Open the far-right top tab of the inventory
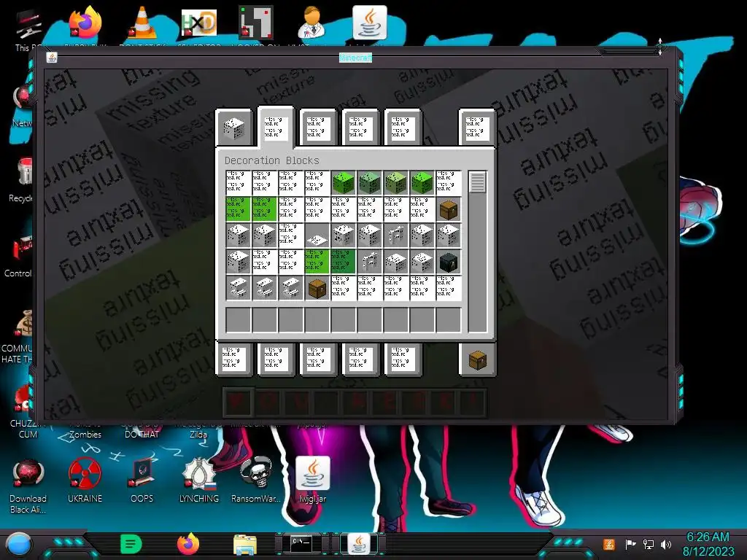Screen dimensions: 747x560 477,128
